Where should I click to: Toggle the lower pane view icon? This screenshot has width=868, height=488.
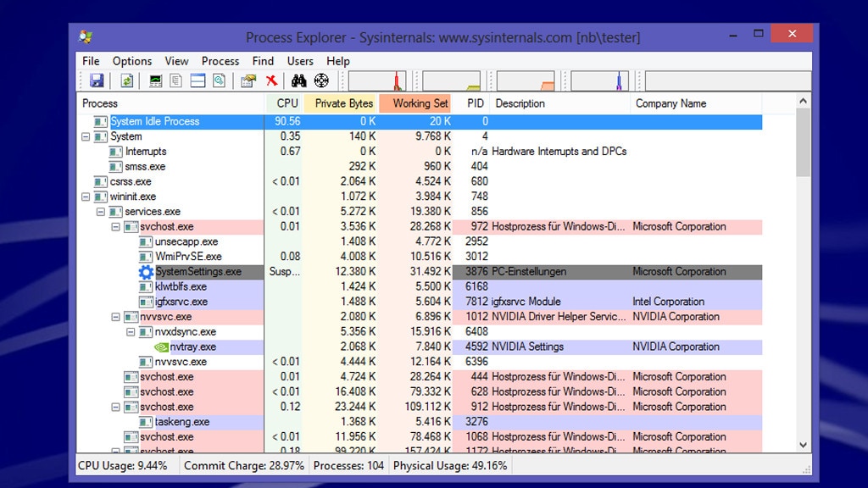tap(197, 80)
